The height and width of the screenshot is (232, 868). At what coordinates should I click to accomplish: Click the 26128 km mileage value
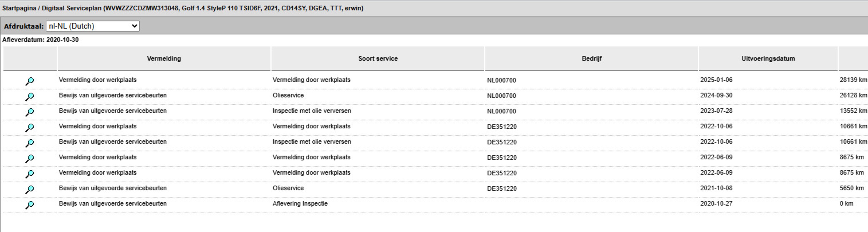point(853,95)
